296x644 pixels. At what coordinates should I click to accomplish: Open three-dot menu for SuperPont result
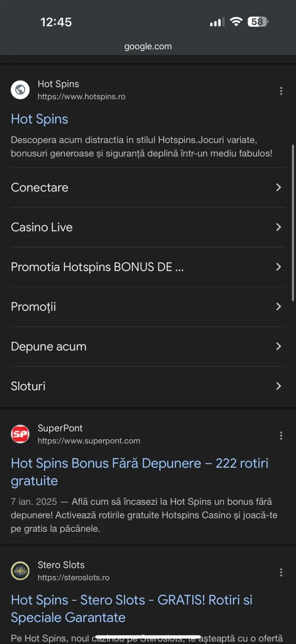(x=281, y=435)
